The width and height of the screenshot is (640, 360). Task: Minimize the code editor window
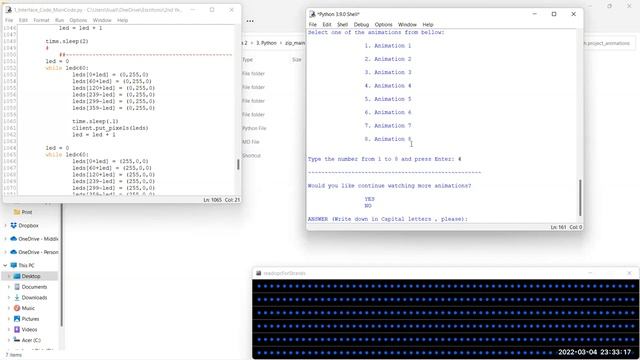tap(193, 9)
